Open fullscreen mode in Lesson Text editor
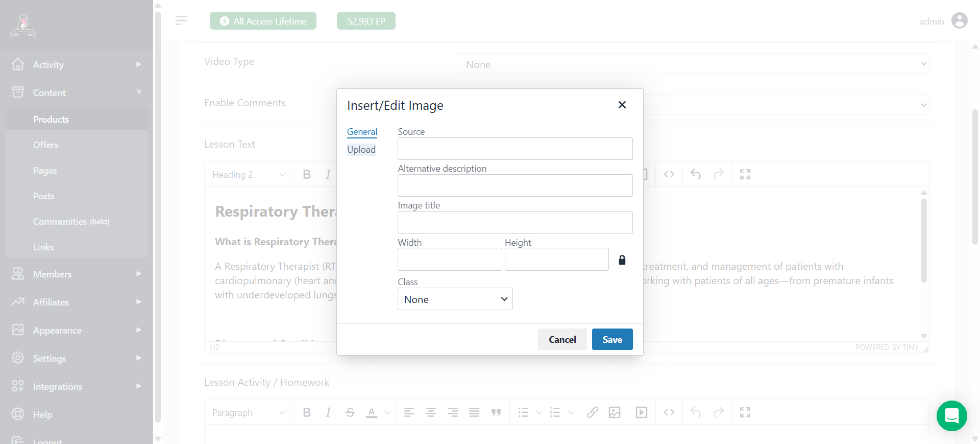Viewport: 980px width, 444px height. 745,174
